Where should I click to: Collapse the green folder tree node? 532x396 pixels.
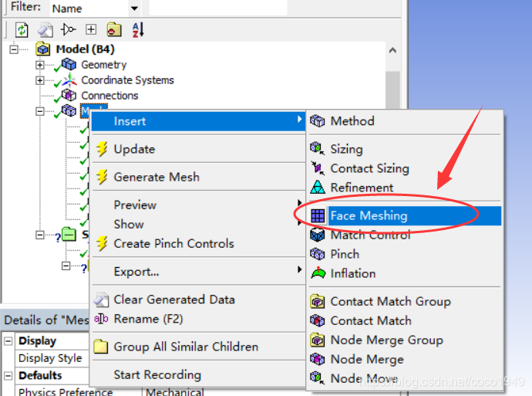[39, 235]
